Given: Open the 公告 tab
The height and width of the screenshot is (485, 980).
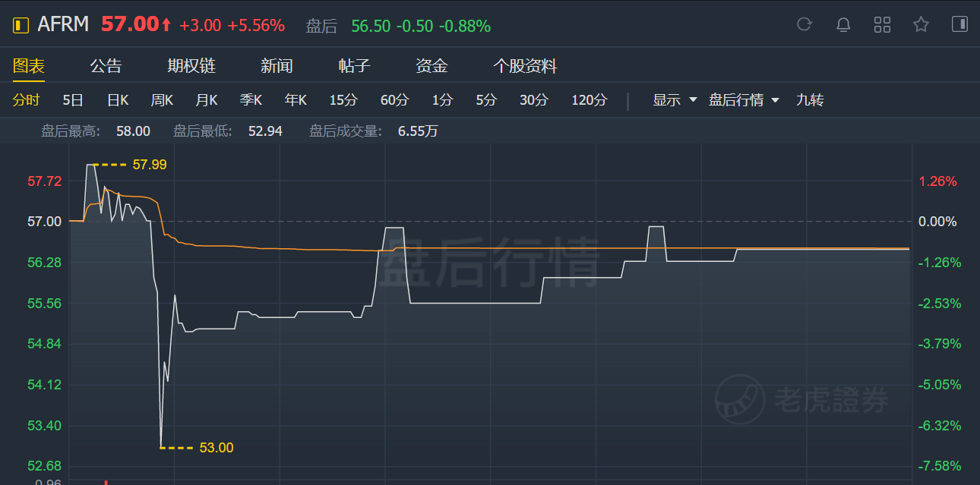Looking at the screenshot, I should (106, 66).
